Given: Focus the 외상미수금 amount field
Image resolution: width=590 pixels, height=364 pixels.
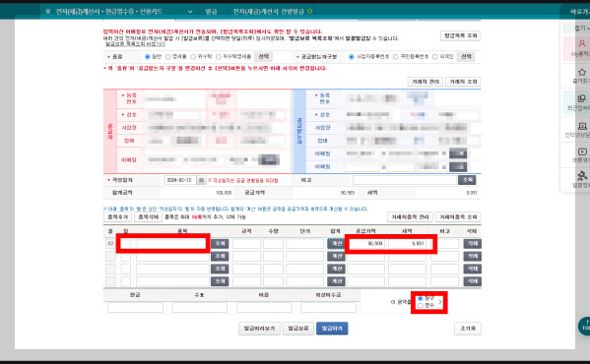Looking at the screenshot, I should click(x=328, y=308).
